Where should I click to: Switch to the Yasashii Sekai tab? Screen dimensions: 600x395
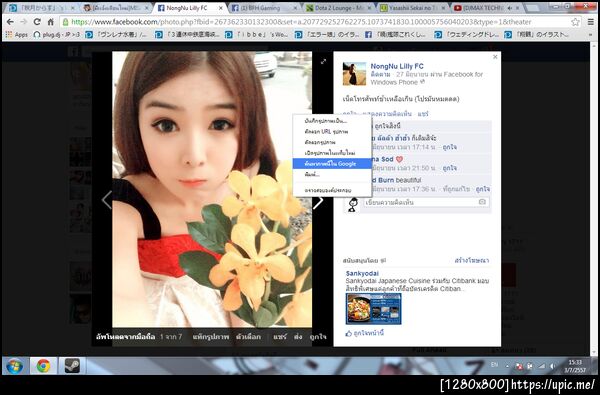[413, 8]
